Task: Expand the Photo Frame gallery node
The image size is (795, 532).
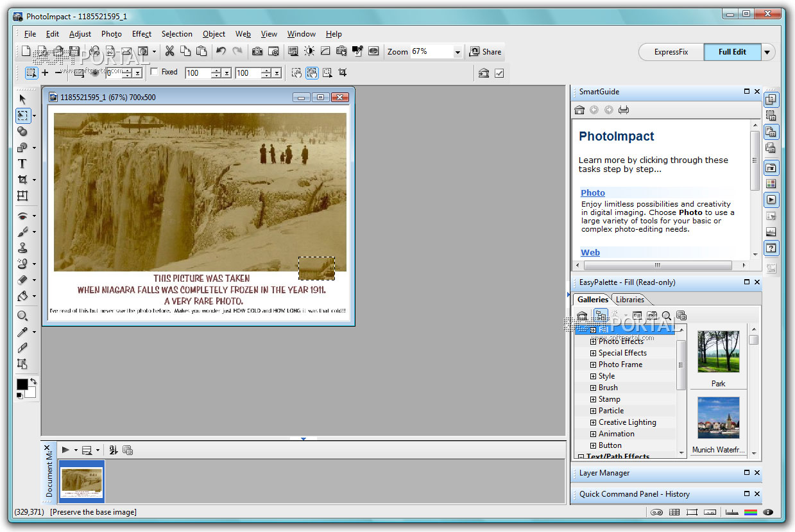Action: click(x=594, y=365)
